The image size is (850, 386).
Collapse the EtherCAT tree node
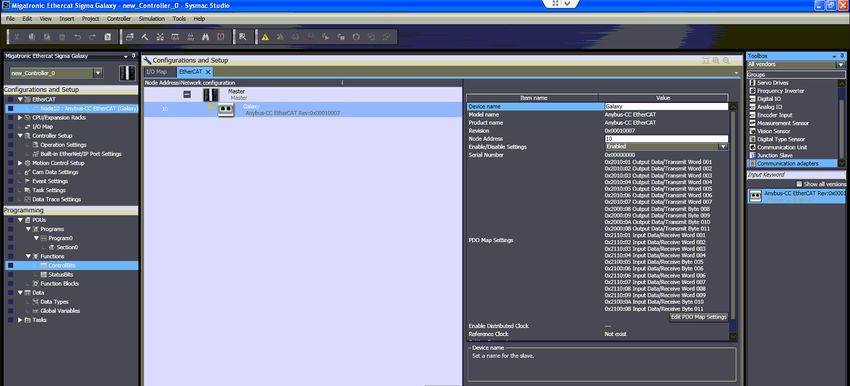(x=20, y=100)
